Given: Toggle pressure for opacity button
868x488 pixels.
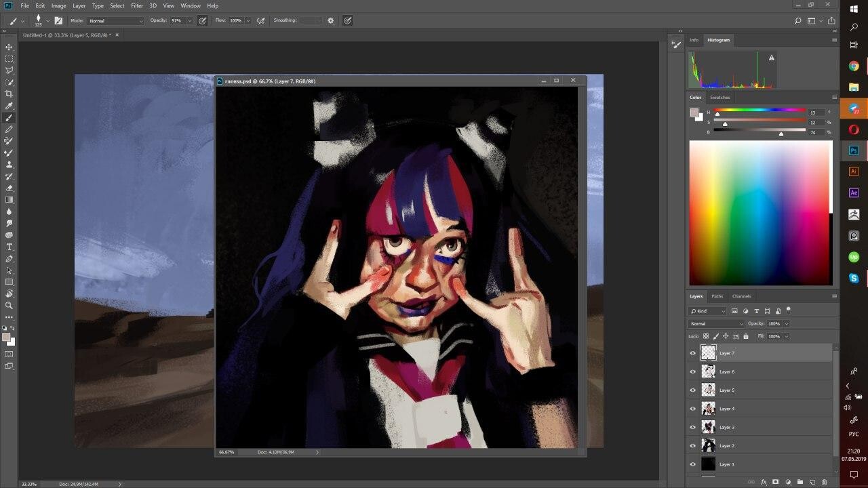Looking at the screenshot, I should pos(202,21).
